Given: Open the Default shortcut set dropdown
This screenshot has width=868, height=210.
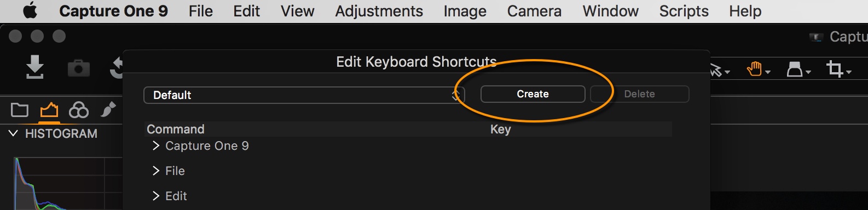Looking at the screenshot, I should pos(304,95).
